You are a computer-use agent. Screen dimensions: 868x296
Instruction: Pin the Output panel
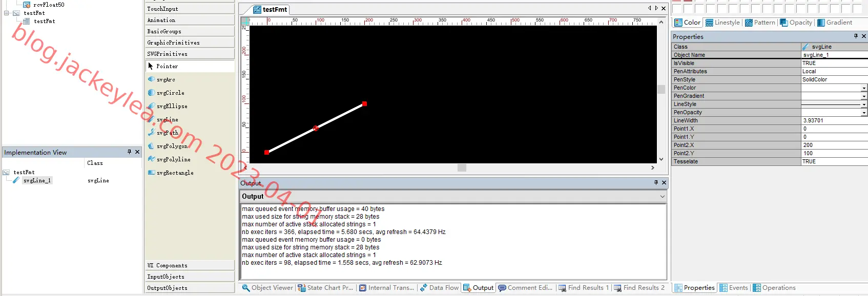click(x=656, y=182)
